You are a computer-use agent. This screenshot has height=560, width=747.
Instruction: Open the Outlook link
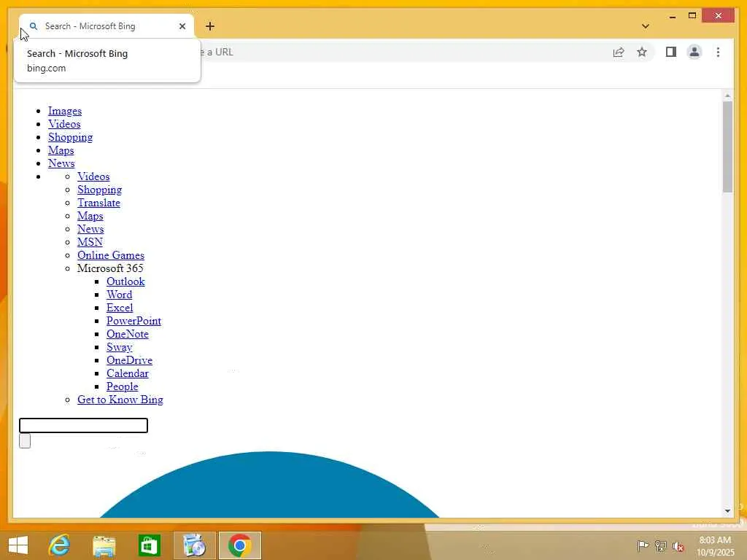125,281
